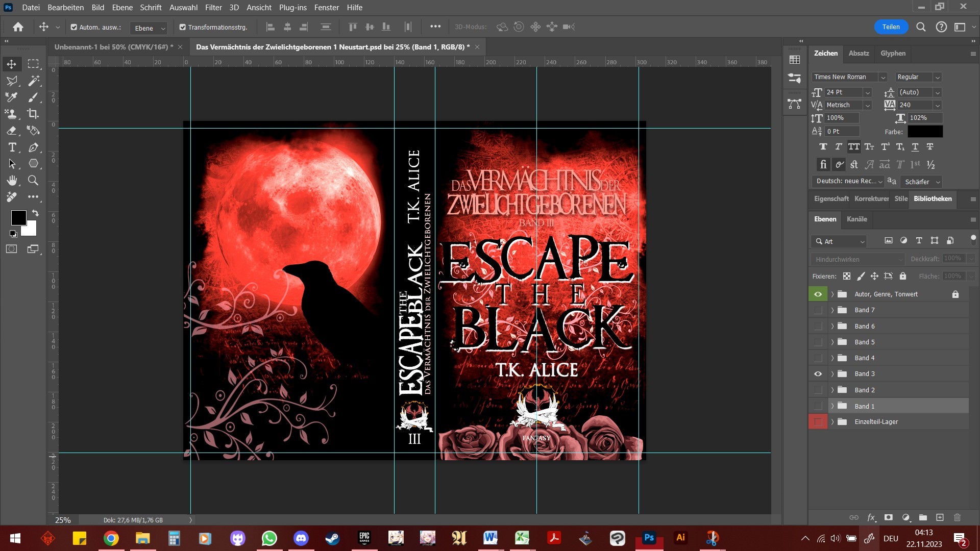
Task: Open the Unbenannt-1 document tab
Action: (113, 47)
